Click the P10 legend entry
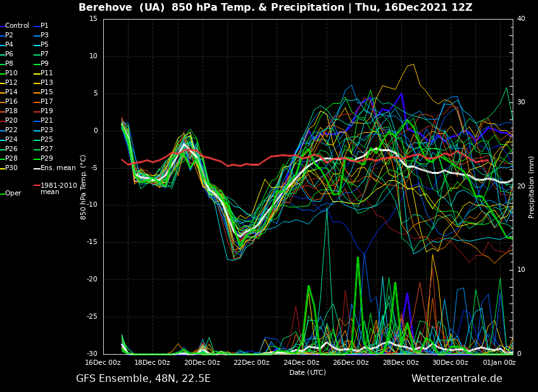 pos(11,73)
